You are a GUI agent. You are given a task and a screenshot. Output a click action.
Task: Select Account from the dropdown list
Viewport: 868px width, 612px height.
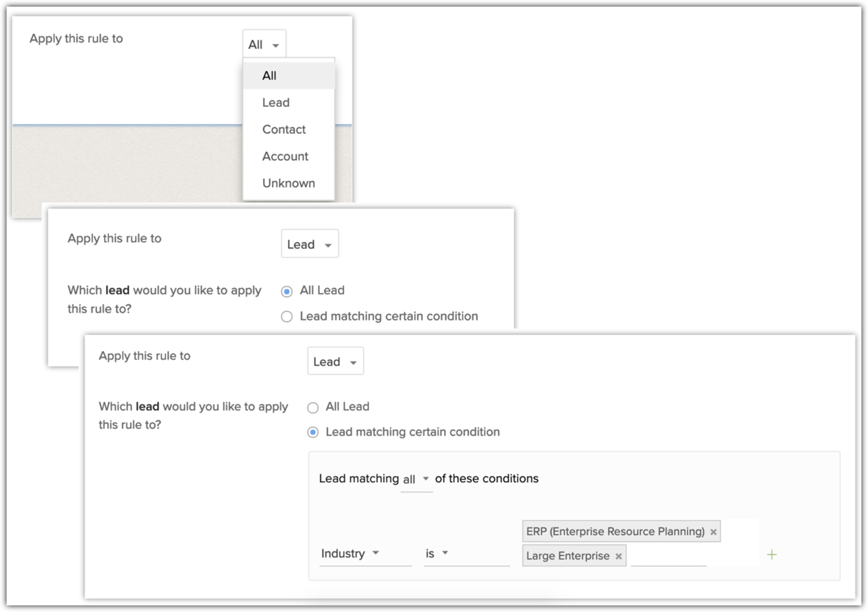[285, 156]
